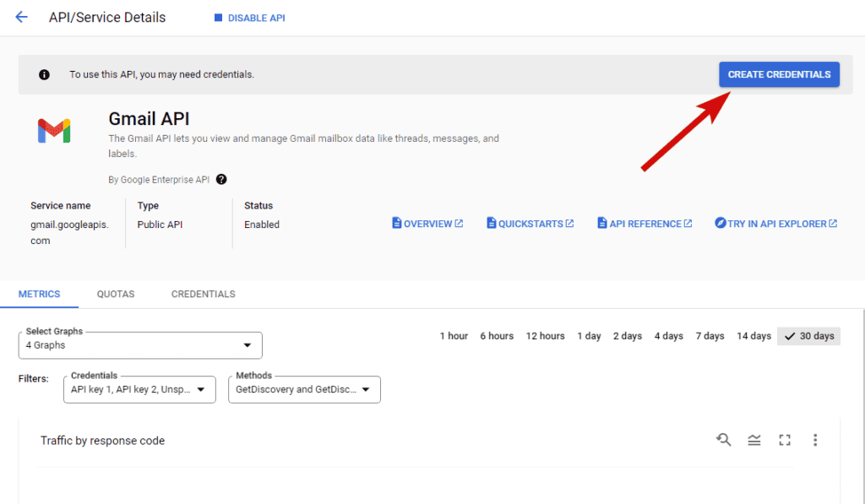Click the API Reference document icon
Screen dimensions: 865x504
[601, 223]
